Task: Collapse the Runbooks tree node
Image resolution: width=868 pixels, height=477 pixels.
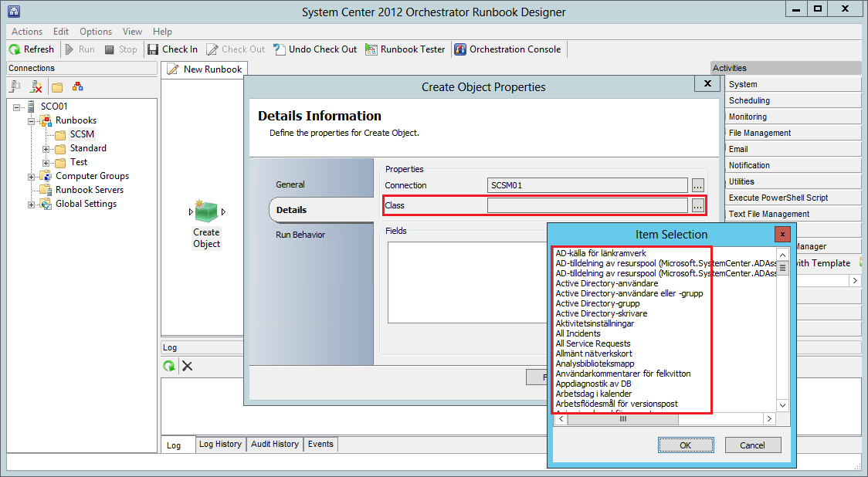Action: point(32,120)
